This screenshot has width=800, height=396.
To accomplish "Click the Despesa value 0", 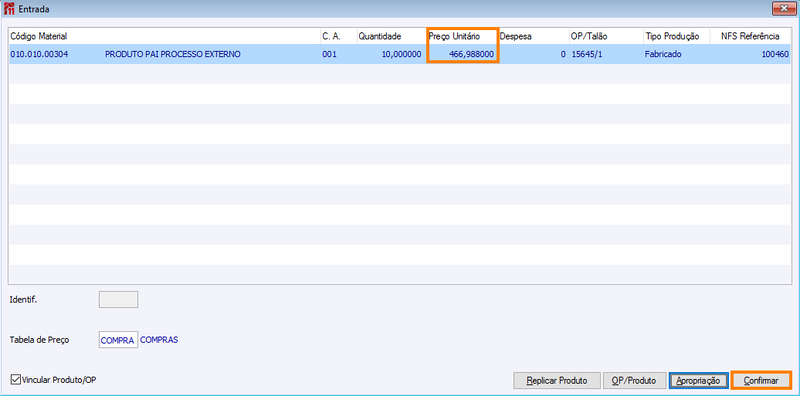I will tap(563, 54).
